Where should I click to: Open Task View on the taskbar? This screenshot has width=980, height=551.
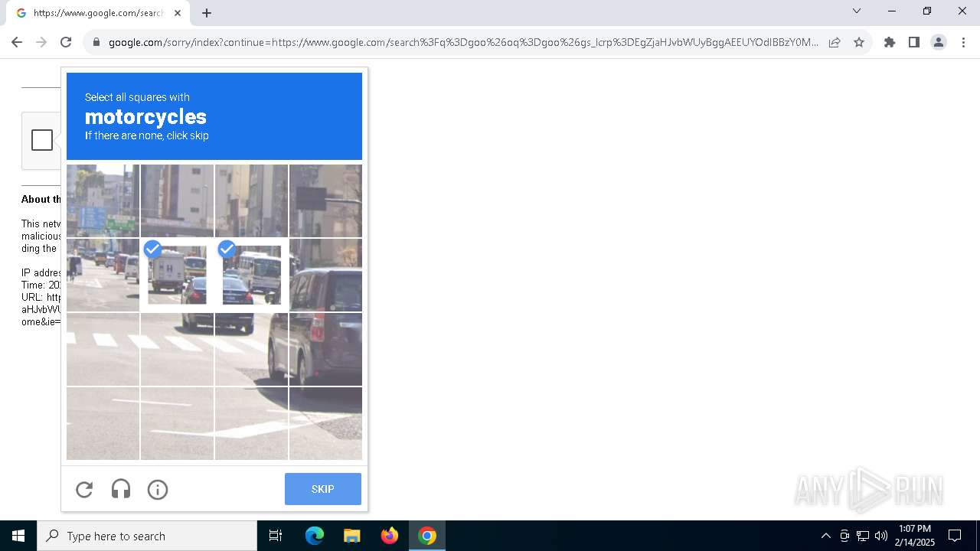(x=276, y=536)
